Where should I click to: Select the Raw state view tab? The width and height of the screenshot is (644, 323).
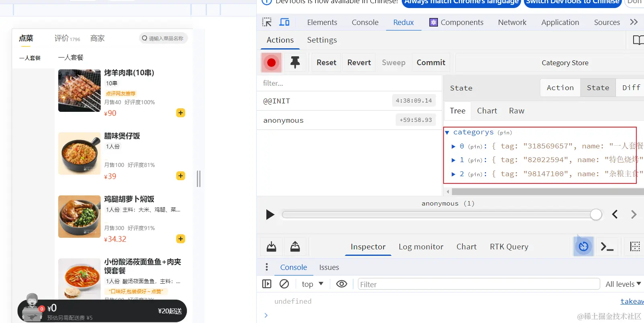[x=517, y=111]
